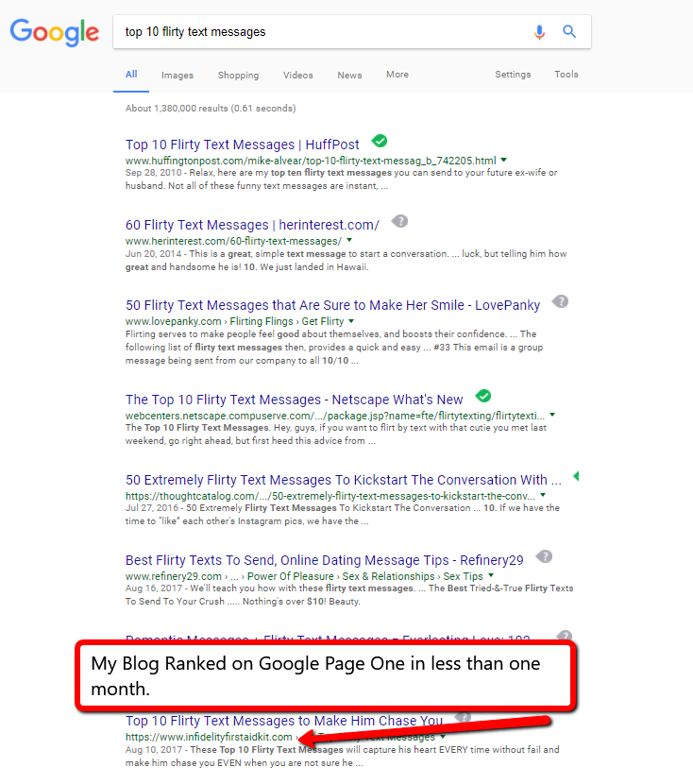Open the search Tools option
693x784 pixels.
click(566, 75)
